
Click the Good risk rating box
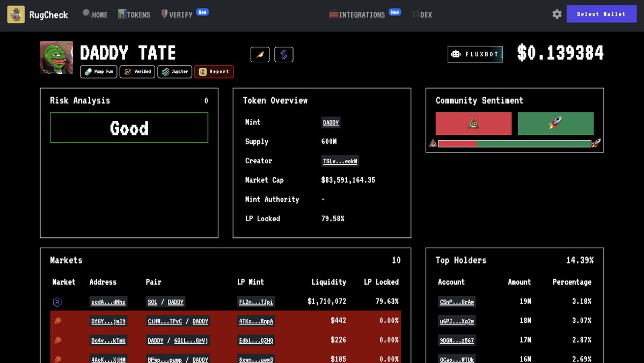pyautogui.click(x=129, y=128)
